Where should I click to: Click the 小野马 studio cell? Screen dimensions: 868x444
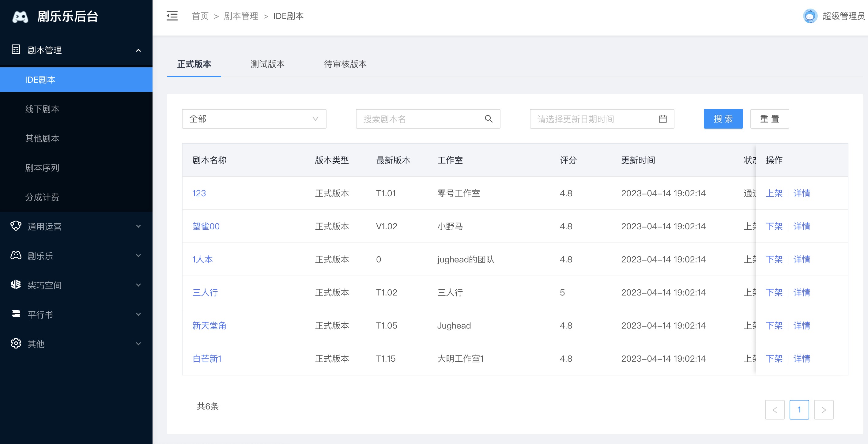[450, 226]
